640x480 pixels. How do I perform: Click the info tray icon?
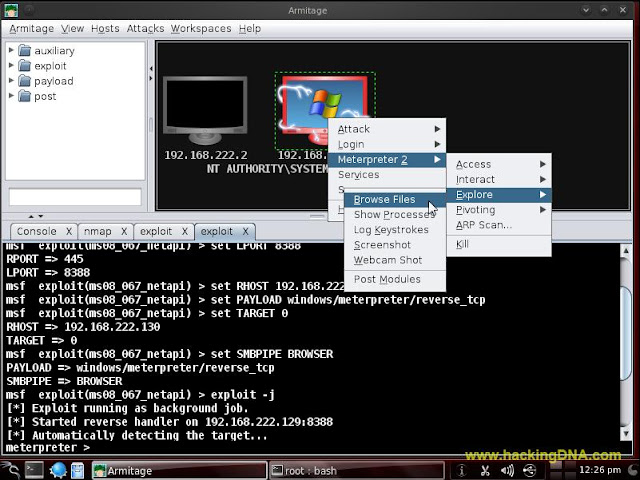(462, 471)
